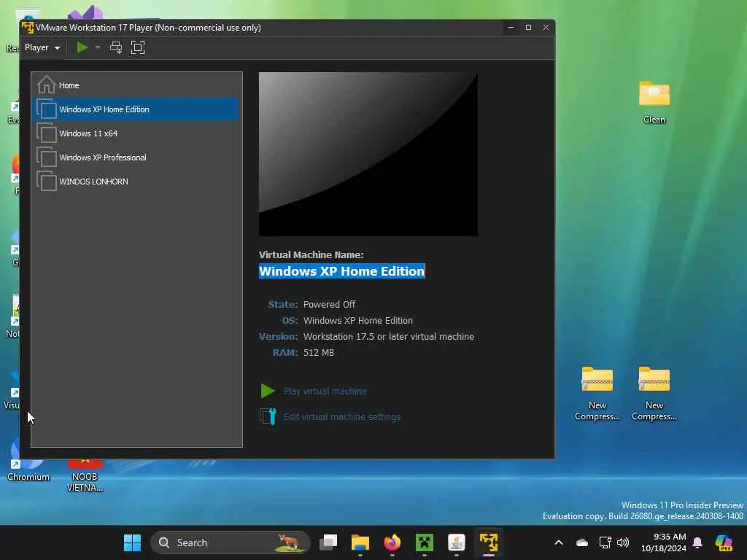Click the WINDOS LONHORN VM icon
This screenshot has height=560, width=747.
(47, 182)
